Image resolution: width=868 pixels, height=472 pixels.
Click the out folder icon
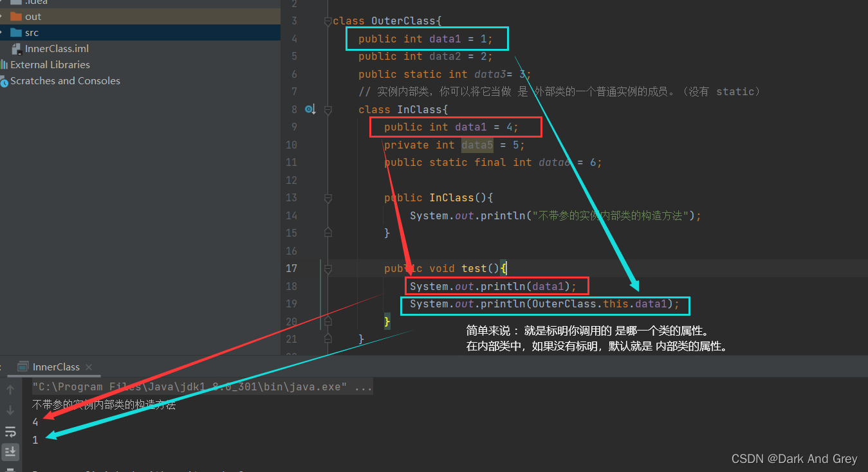(x=16, y=17)
